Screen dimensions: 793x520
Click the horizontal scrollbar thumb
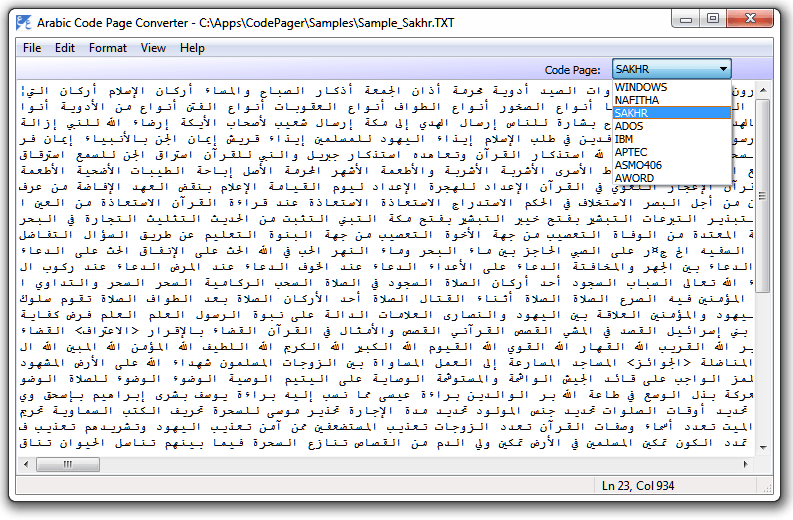click(68, 464)
